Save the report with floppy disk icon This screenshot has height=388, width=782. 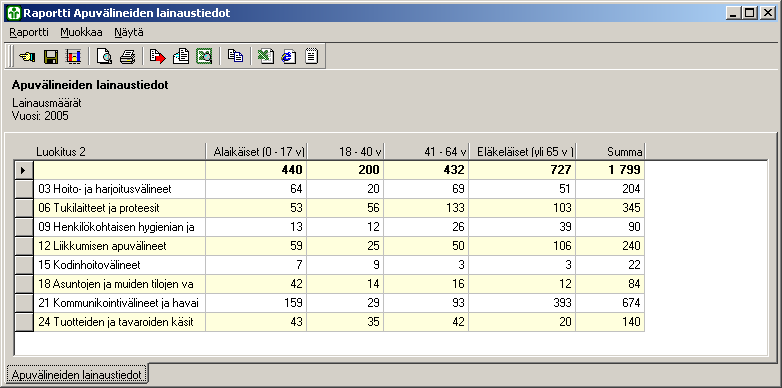[x=51, y=56]
